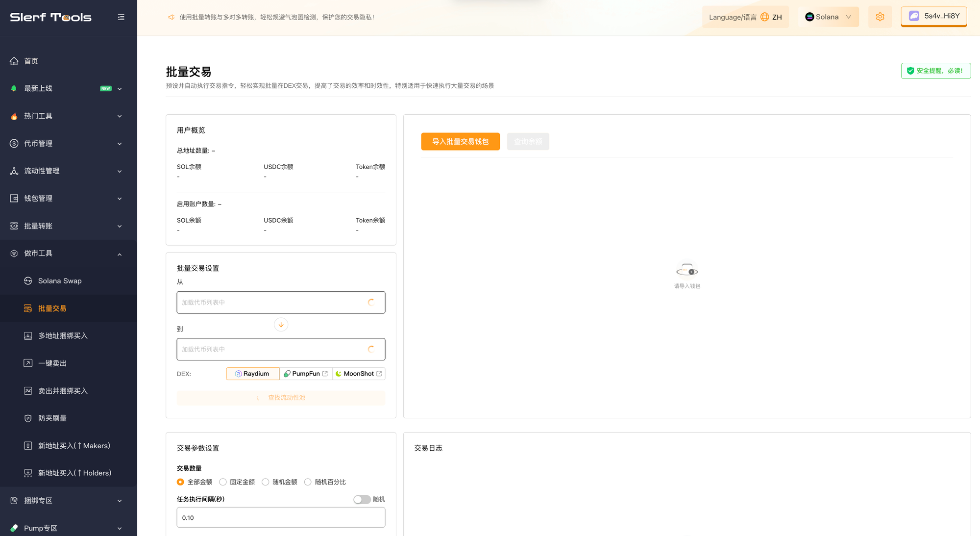Click the 任务执行间隔 input field
Screen dimensions: 980x536
point(281,517)
